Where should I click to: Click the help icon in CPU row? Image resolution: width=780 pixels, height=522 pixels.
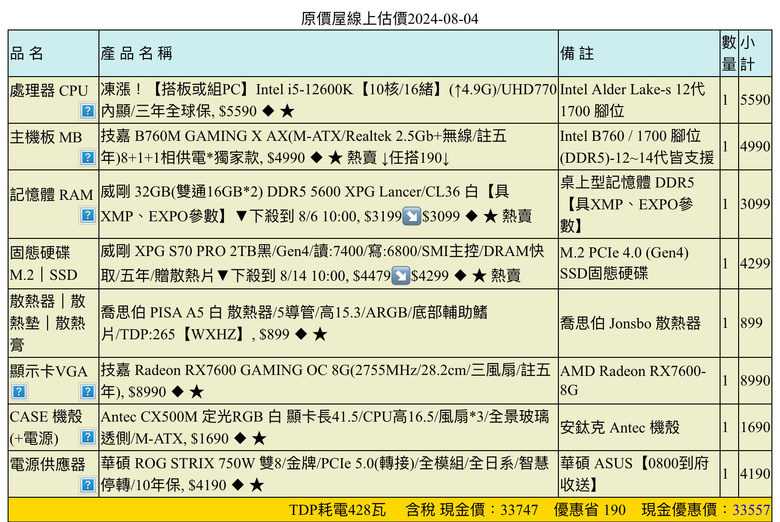click(88, 110)
